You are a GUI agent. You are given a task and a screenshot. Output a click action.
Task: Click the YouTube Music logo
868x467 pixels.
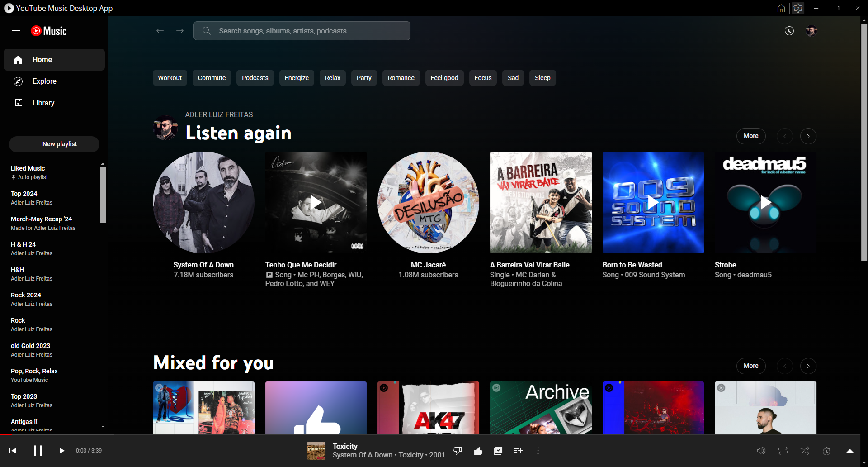pyautogui.click(x=49, y=30)
